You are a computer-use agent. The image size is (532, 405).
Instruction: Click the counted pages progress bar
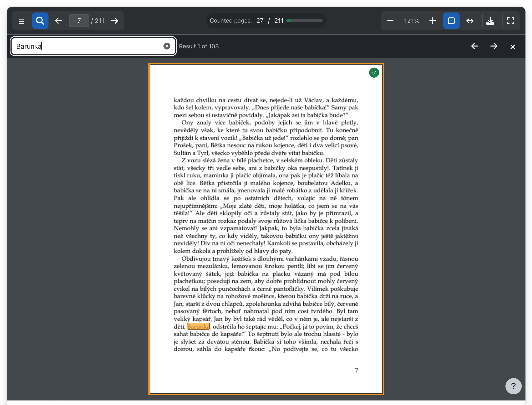pyautogui.click(x=304, y=21)
